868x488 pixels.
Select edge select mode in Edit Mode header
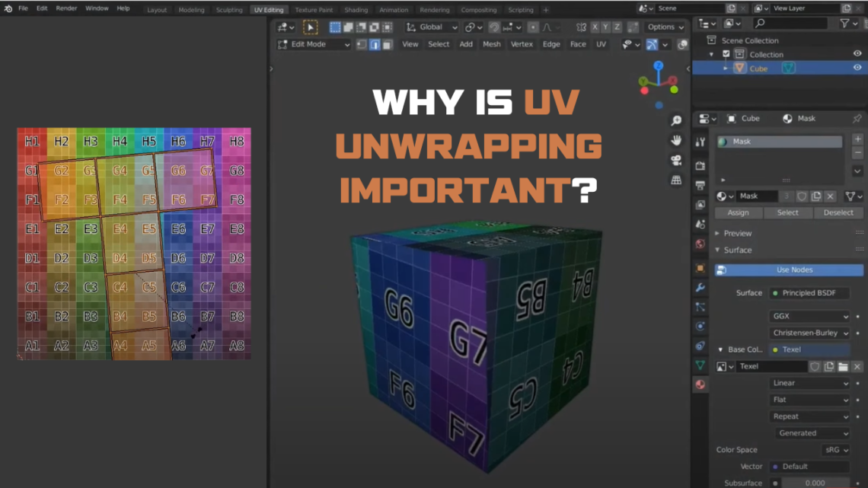(x=373, y=44)
